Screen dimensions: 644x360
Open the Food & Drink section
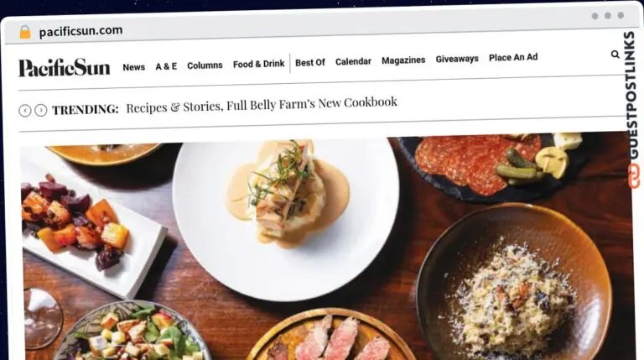tap(259, 64)
